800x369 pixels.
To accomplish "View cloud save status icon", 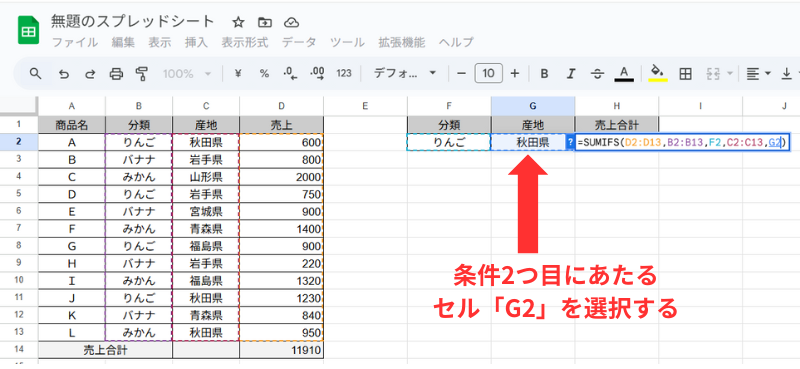I will [x=291, y=22].
